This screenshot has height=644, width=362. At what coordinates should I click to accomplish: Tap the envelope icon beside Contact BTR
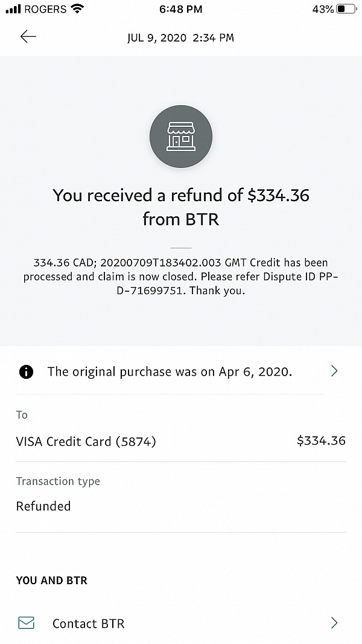pos(27,623)
